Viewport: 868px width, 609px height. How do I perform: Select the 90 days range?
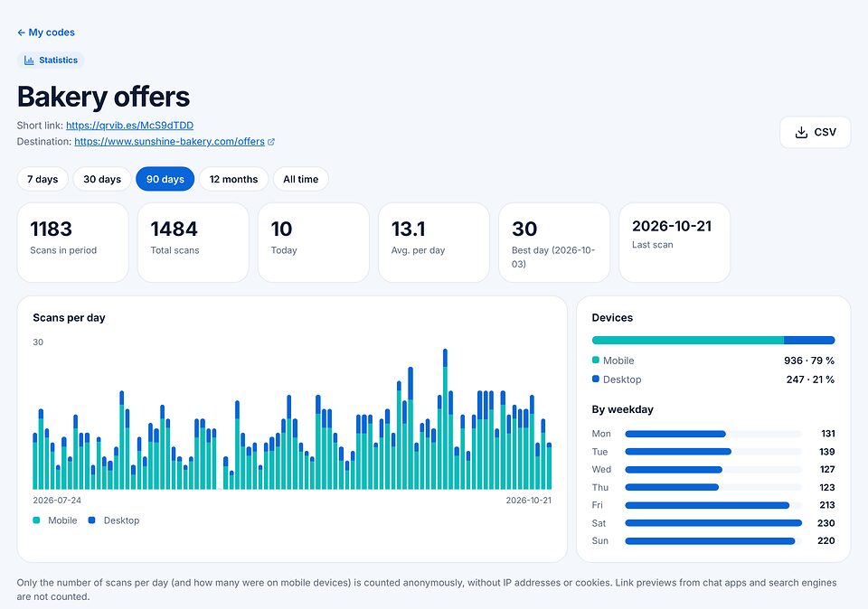tap(165, 179)
